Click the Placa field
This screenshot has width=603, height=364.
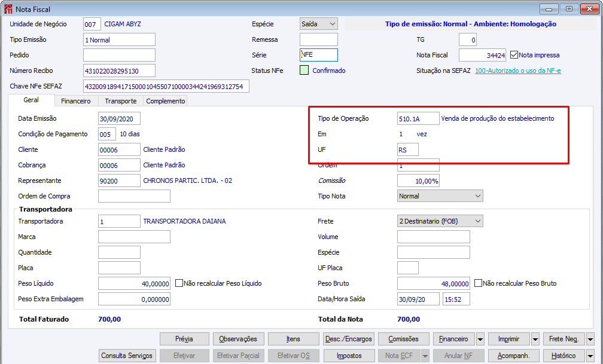[119, 268]
